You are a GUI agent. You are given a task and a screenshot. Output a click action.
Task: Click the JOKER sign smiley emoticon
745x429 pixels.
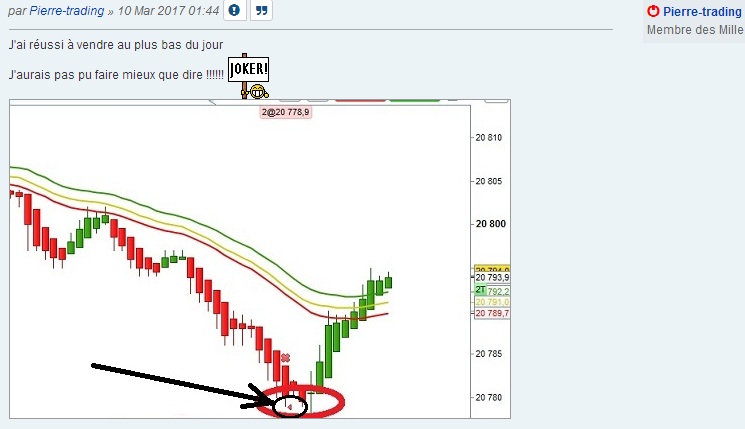click(x=248, y=76)
